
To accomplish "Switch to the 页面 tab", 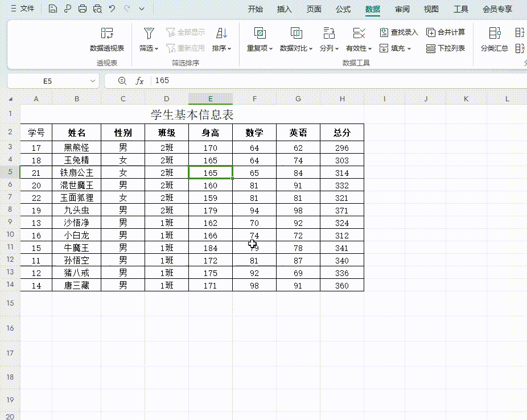I will point(314,9).
